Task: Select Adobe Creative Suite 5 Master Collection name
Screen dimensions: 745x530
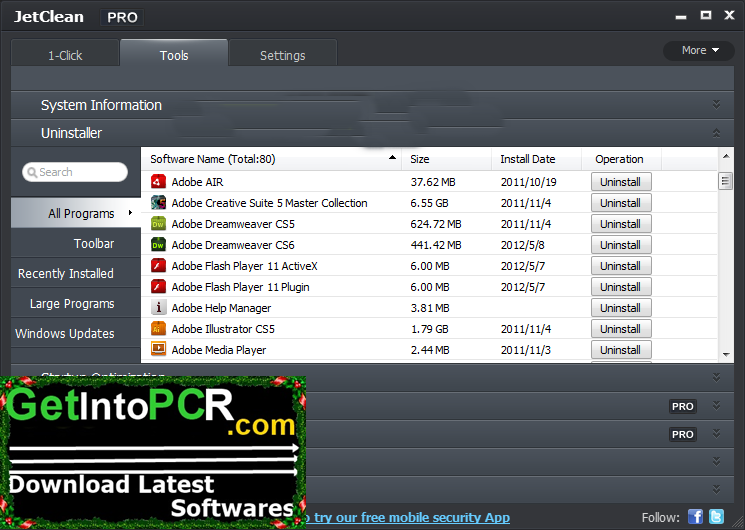Action: click(x=269, y=203)
